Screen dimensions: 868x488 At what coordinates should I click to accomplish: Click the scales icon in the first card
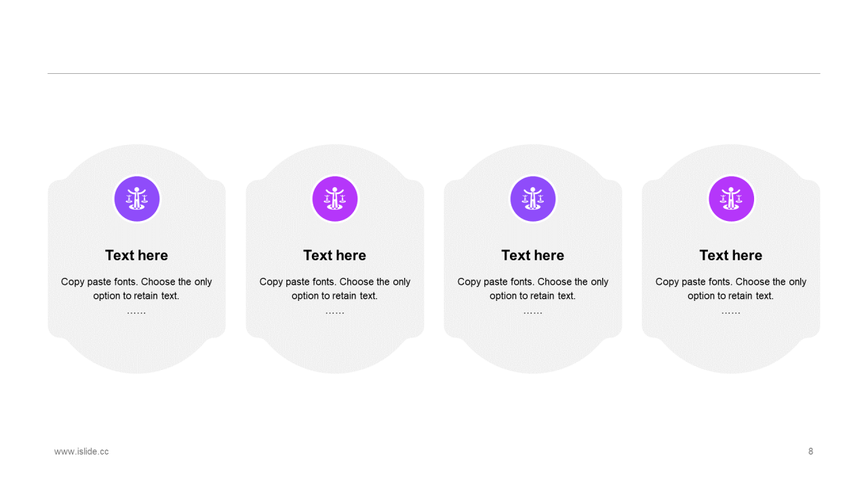(136, 199)
